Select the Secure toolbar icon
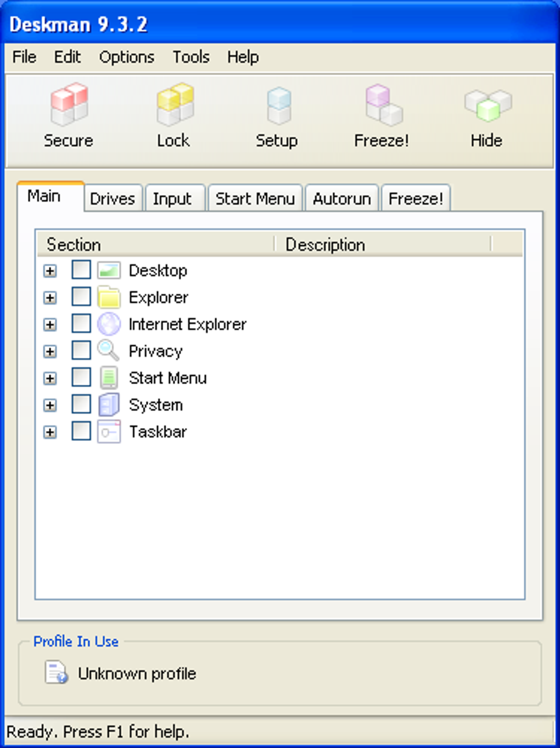This screenshot has width=560, height=748. pos(68,113)
